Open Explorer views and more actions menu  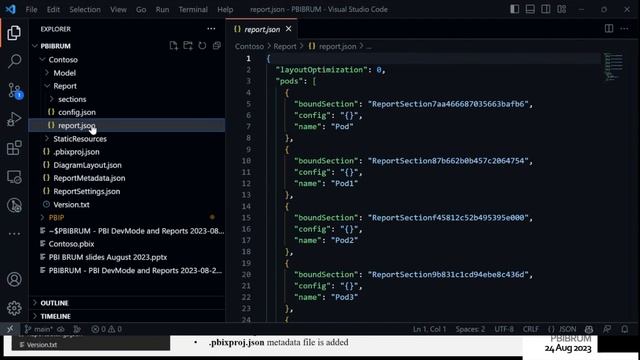(x=211, y=29)
